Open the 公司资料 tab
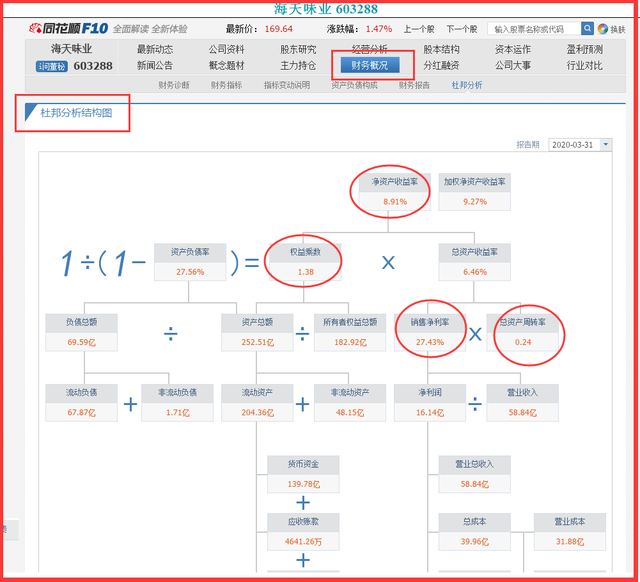 pyautogui.click(x=227, y=49)
